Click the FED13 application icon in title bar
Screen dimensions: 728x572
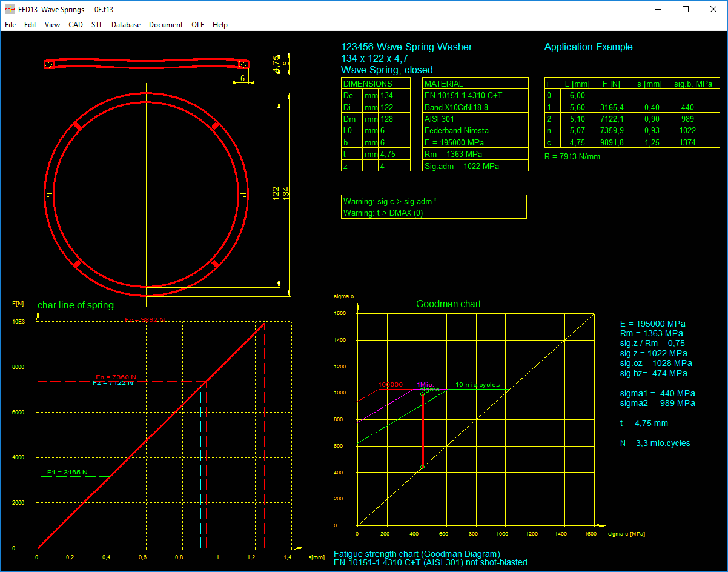click(10, 9)
